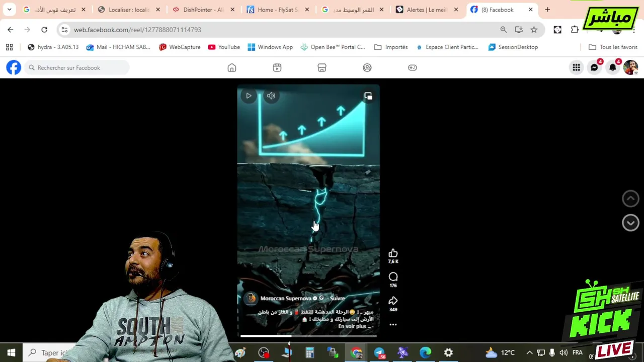The width and height of the screenshot is (644, 362).
Task: Open the WebCapture bookmark
Action: click(180, 47)
